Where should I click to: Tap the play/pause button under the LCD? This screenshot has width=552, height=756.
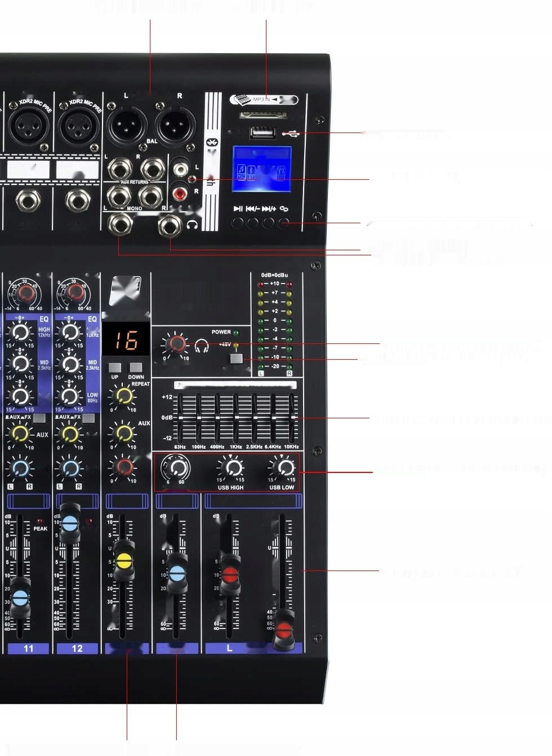pos(238,223)
